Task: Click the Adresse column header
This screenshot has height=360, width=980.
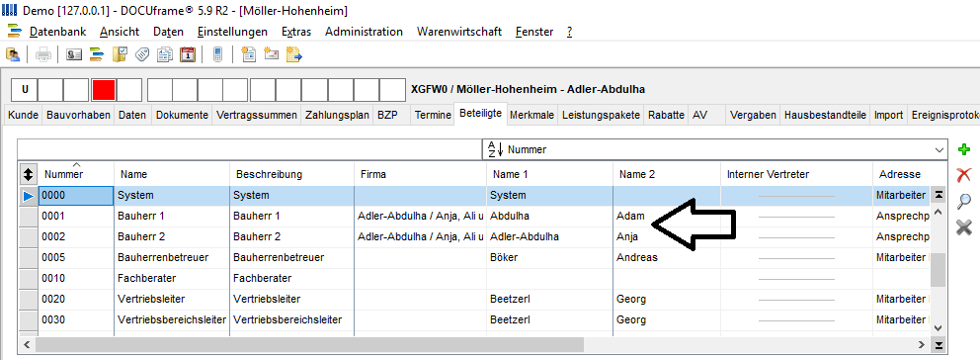Action: click(902, 174)
